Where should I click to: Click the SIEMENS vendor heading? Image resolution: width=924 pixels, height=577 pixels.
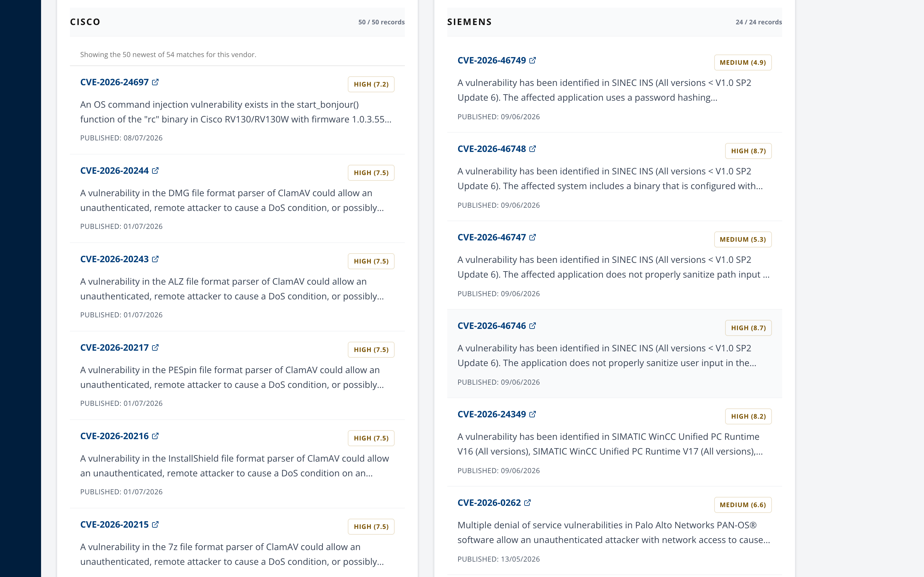[x=469, y=22]
